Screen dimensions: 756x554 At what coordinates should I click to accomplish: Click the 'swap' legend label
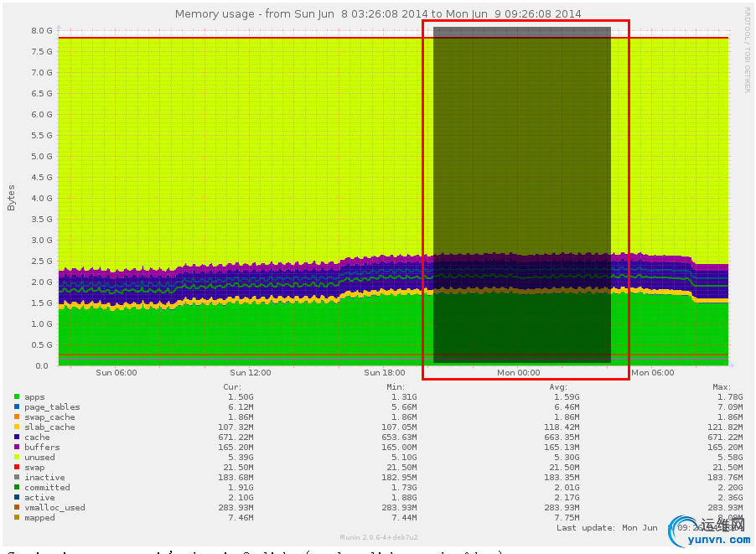click(x=34, y=468)
